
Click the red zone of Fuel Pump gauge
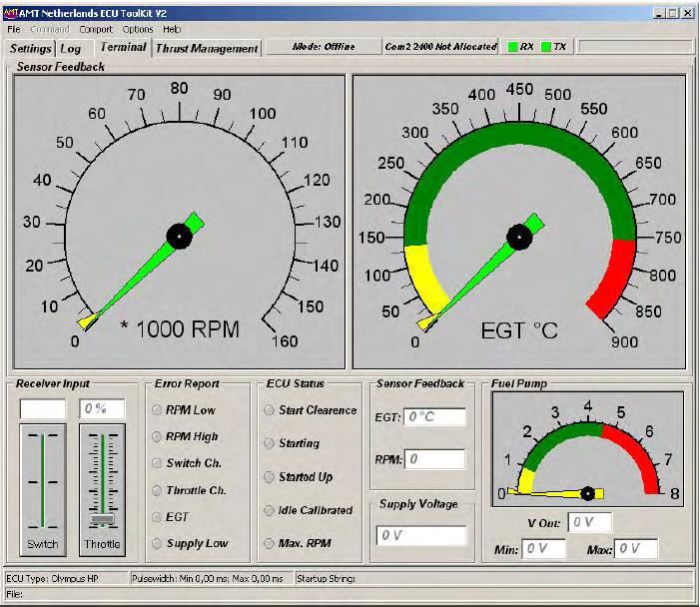click(x=638, y=451)
